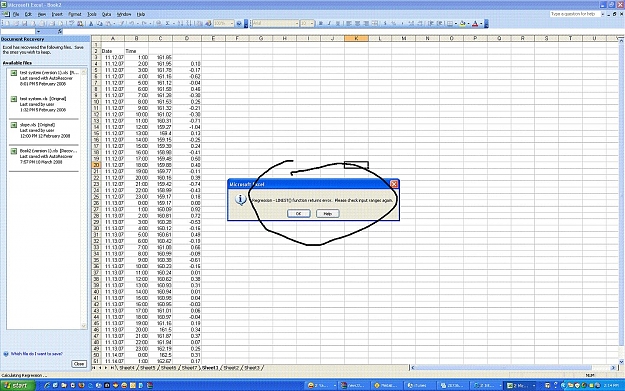Expand the Undo history dropdown arrow
Viewport: 625px width, 391px height.
pyautogui.click(x=138, y=24)
